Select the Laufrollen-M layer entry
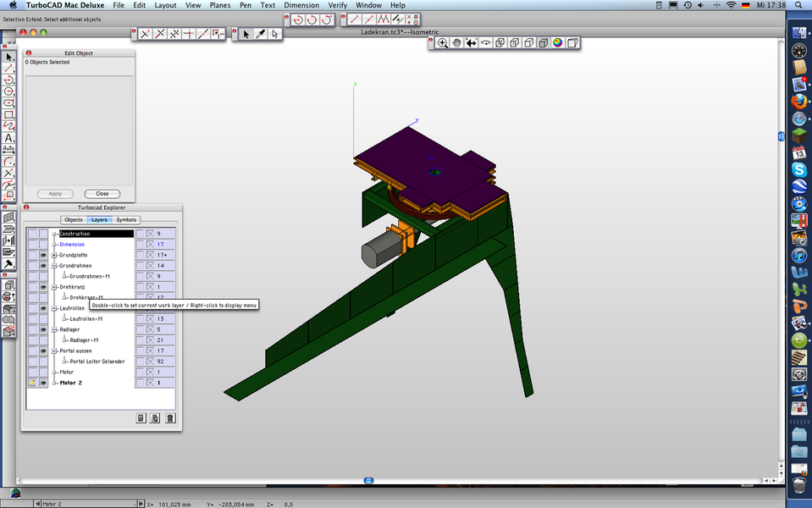Image resolution: width=812 pixels, height=508 pixels. pos(86,319)
